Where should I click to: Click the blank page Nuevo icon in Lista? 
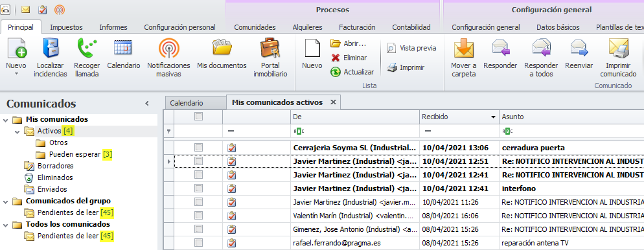coord(312,48)
